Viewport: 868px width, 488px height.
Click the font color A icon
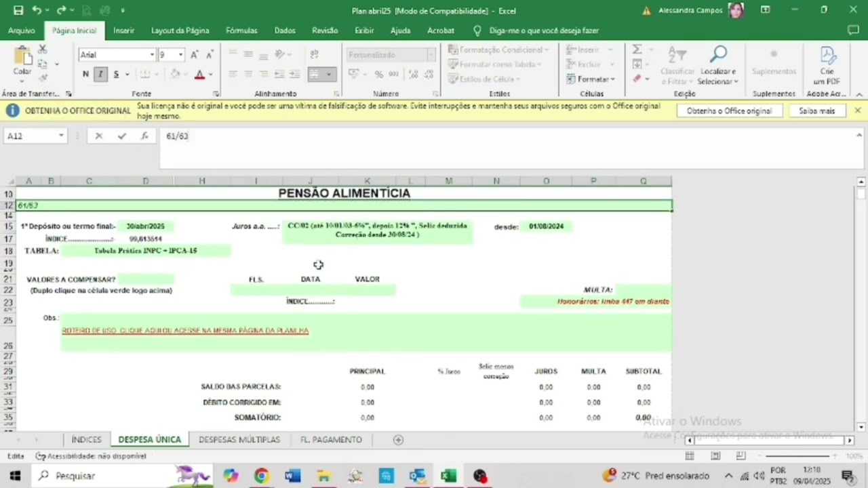click(199, 75)
